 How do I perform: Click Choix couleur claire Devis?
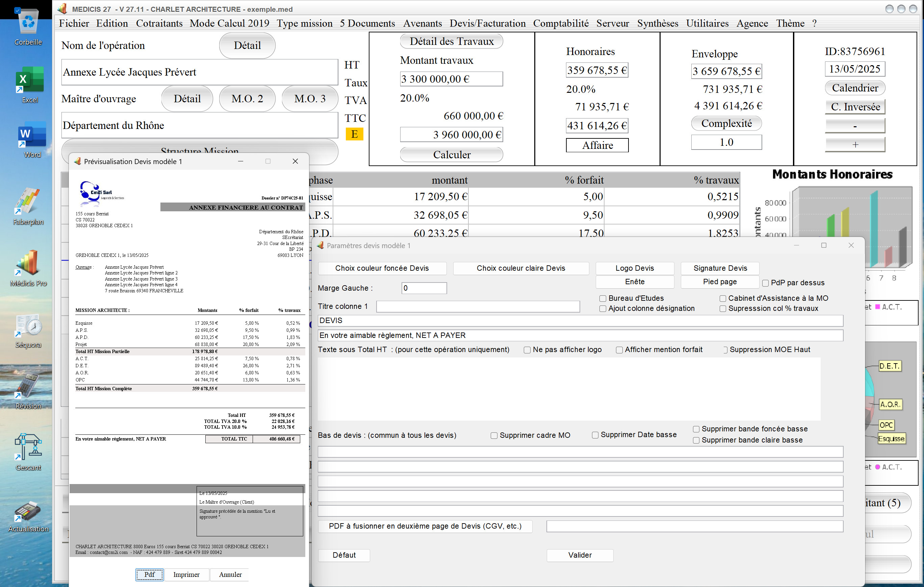(521, 268)
